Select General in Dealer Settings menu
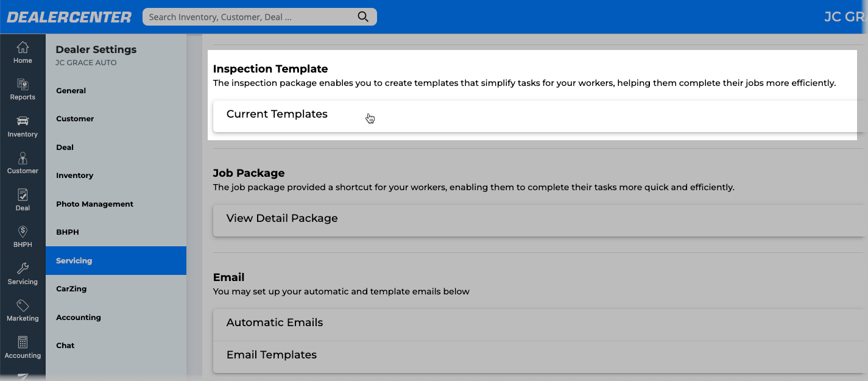 (x=116, y=91)
